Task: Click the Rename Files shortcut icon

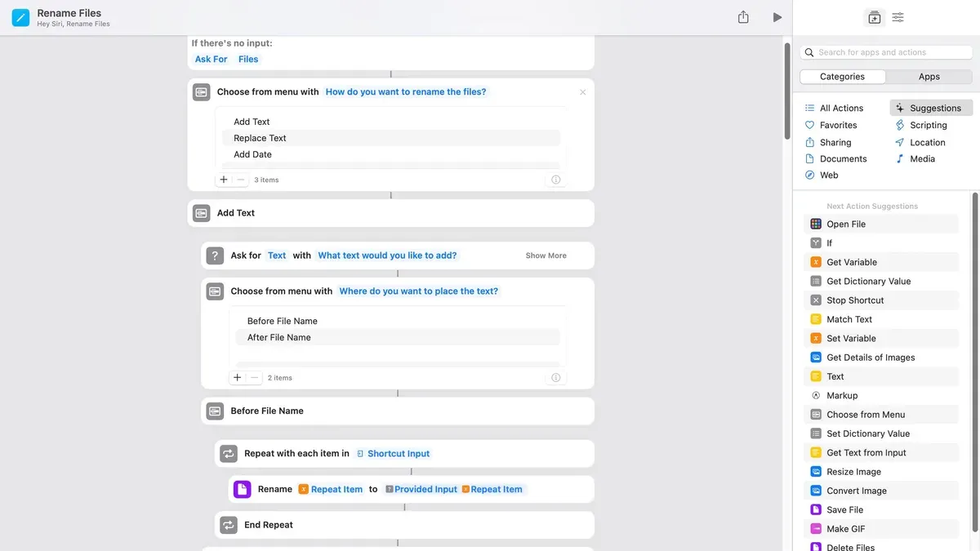Action: coord(20,17)
